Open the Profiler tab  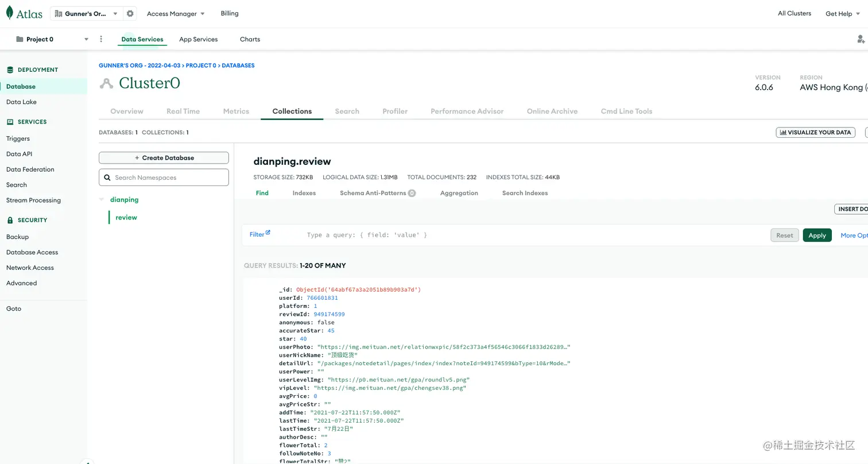(395, 111)
